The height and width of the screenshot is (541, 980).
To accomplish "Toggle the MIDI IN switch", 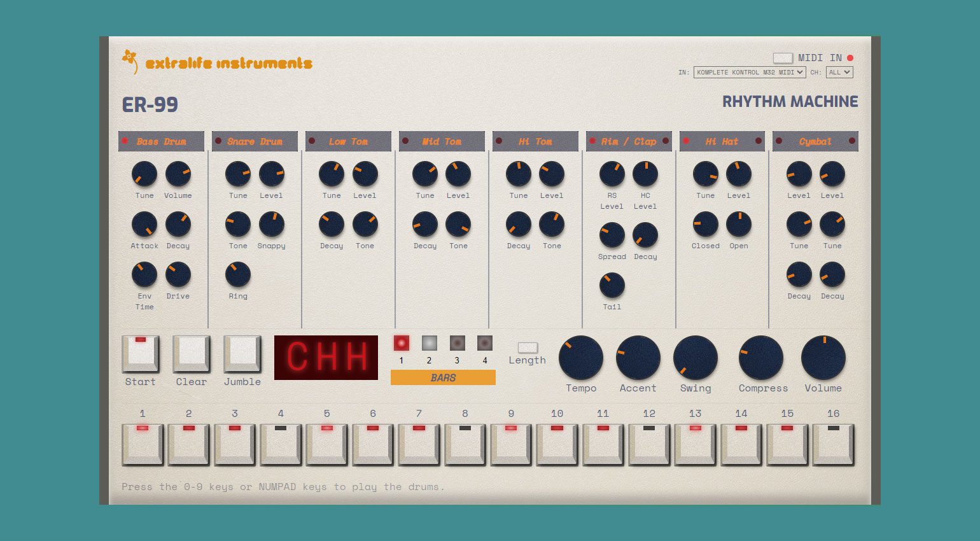I will tap(782, 58).
